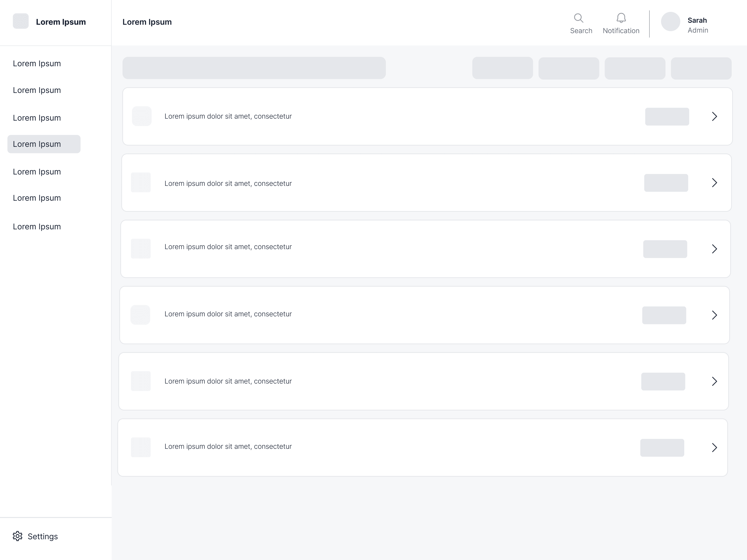Open Notification bell icon
The image size is (747, 560).
click(x=621, y=18)
